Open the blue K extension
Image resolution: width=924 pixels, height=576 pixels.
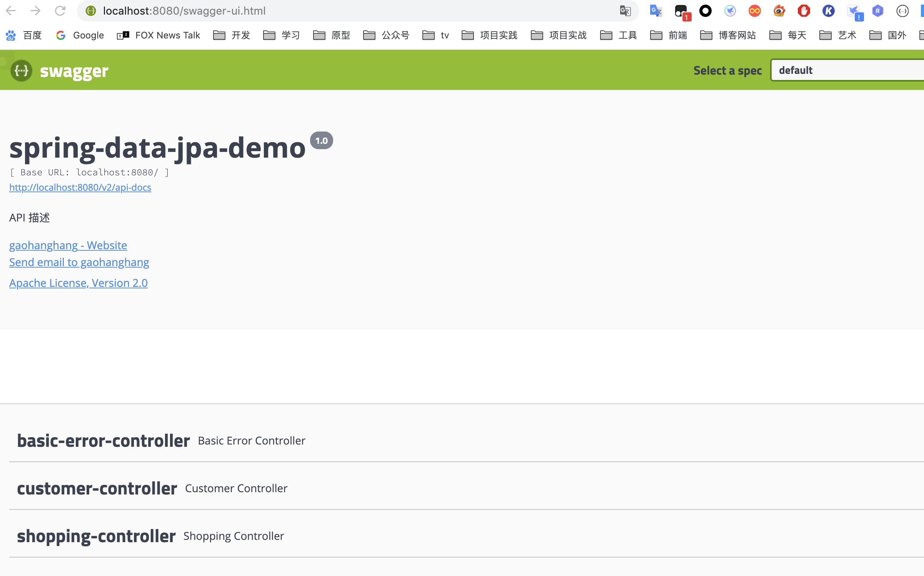point(828,11)
